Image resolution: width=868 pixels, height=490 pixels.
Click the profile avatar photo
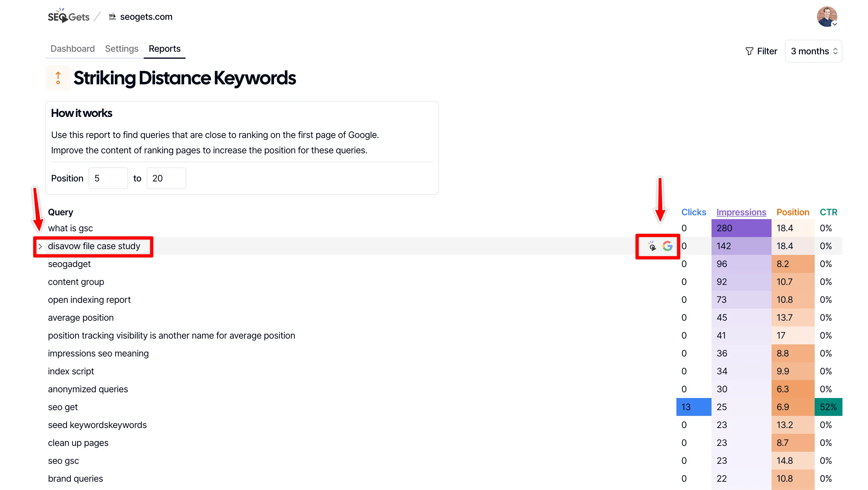click(826, 16)
